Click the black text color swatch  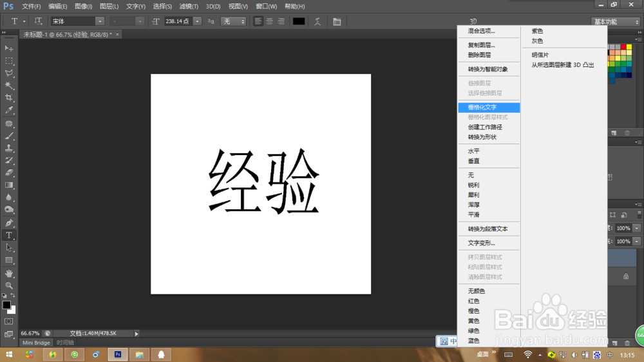click(x=299, y=21)
